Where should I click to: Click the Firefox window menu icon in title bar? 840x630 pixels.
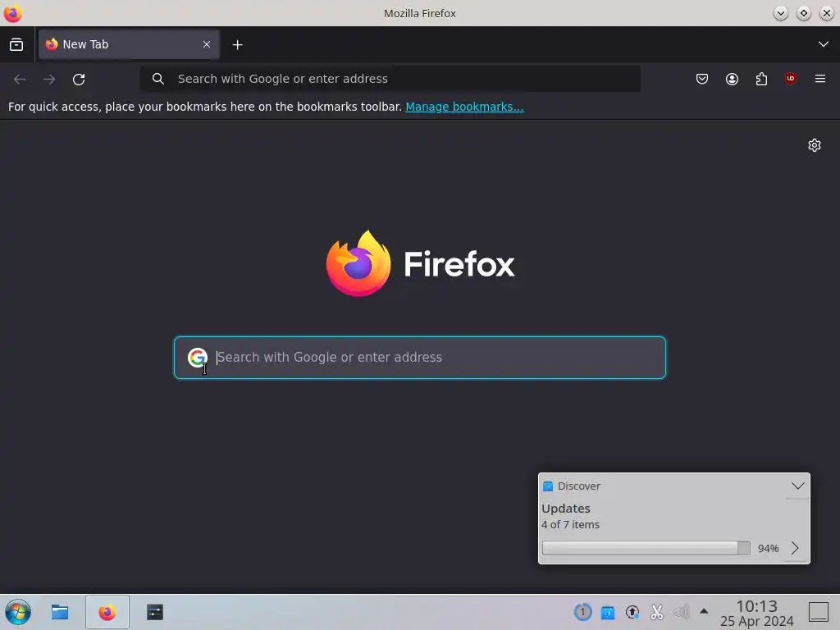coord(12,13)
